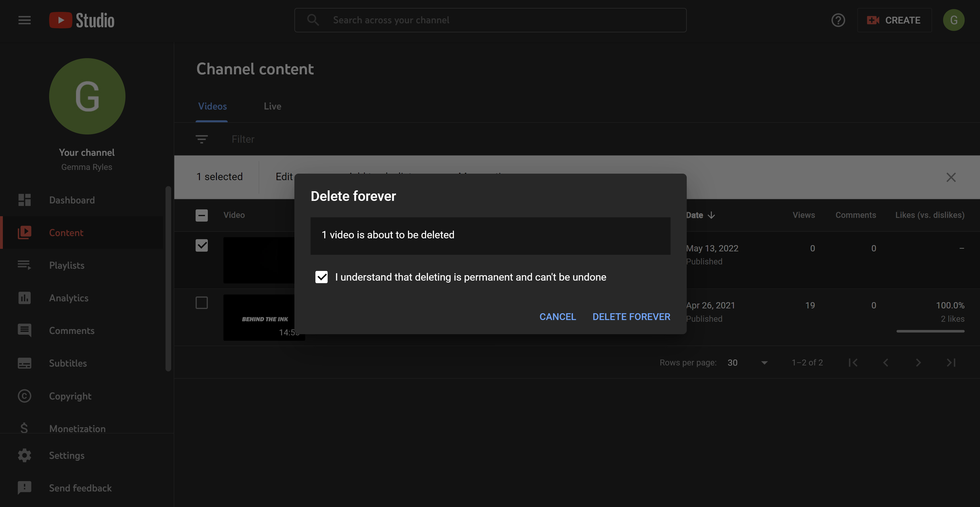Go to the previous page arrow
Image resolution: width=980 pixels, height=507 pixels.
click(886, 363)
